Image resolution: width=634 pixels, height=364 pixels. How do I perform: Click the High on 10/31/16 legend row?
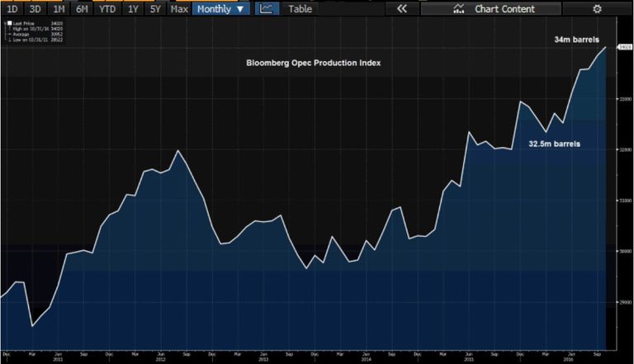click(37, 29)
